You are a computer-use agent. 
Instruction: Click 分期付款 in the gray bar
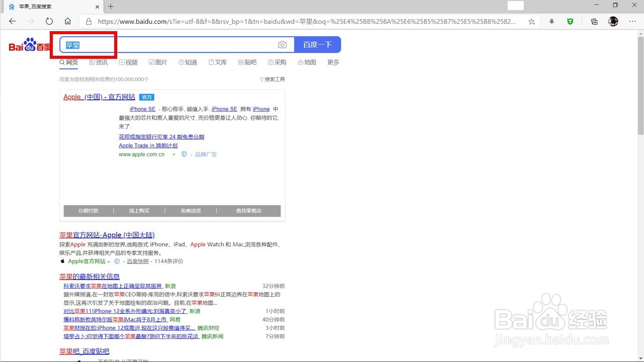pyautogui.click(x=88, y=211)
